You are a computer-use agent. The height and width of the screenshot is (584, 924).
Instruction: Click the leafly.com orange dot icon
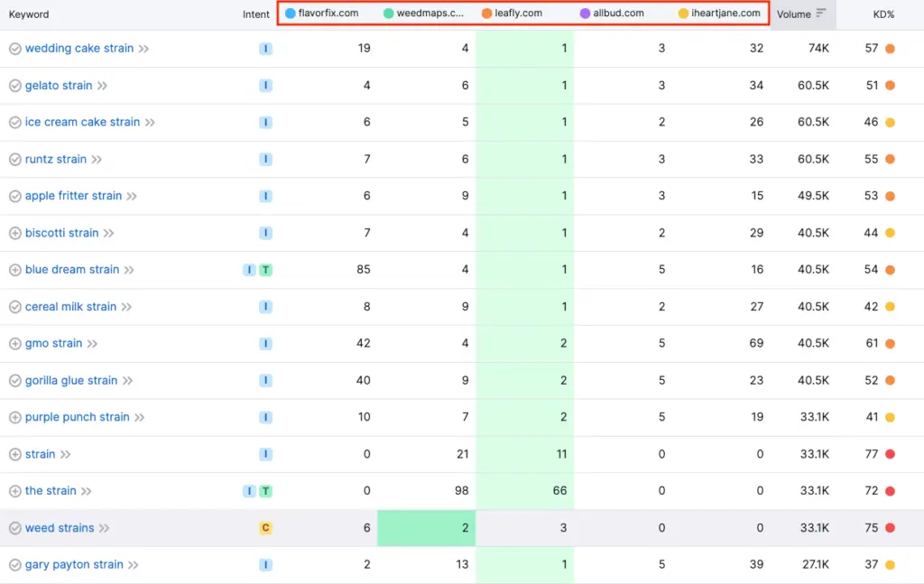(x=486, y=14)
